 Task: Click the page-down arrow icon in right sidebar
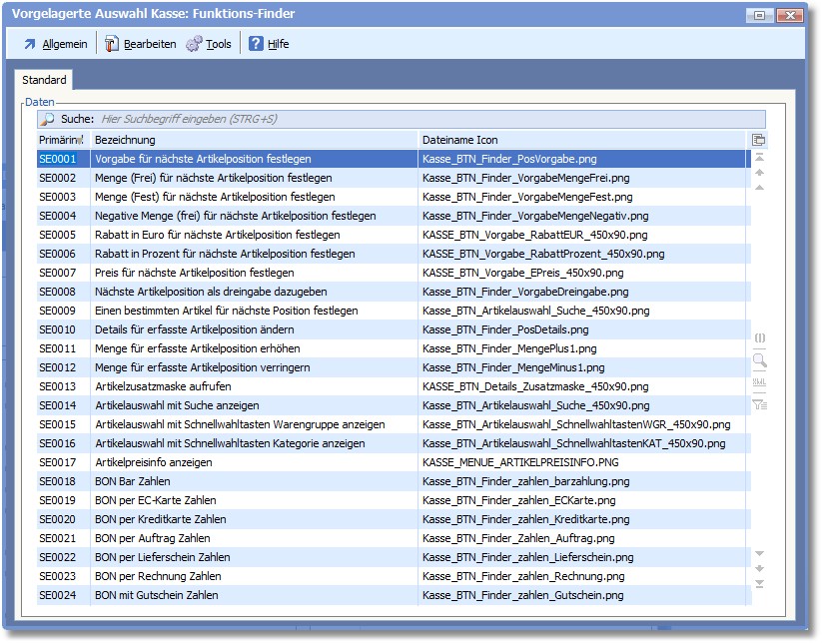click(759, 569)
